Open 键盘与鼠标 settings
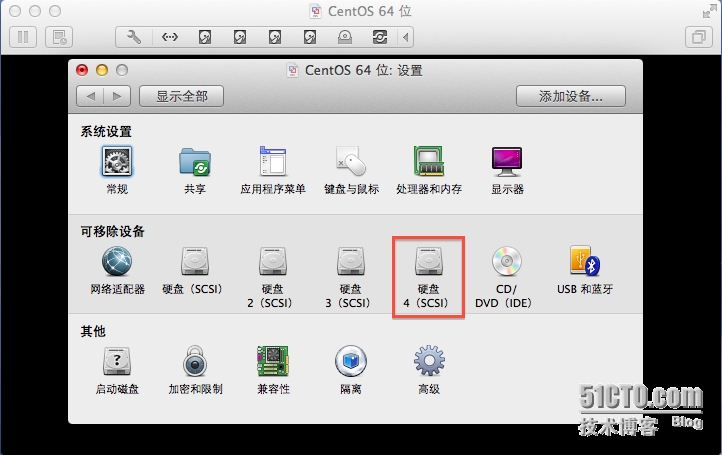Viewport: 722px width, 455px height. [351, 161]
